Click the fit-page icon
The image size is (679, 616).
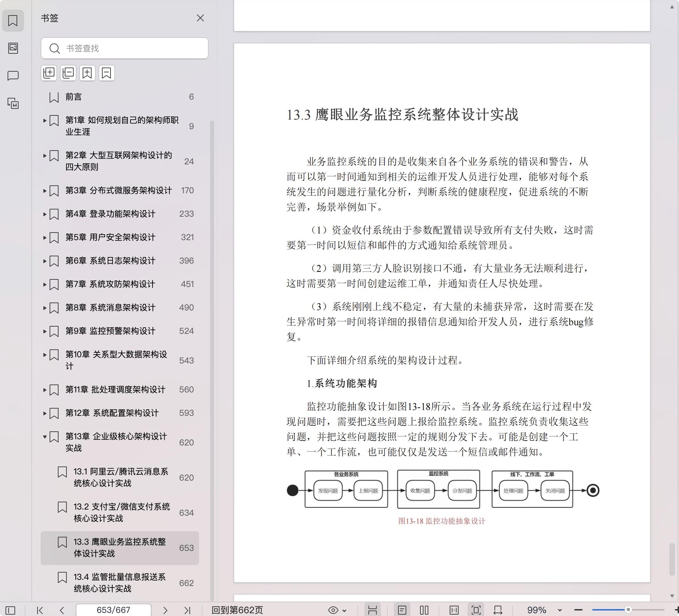click(x=476, y=610)
